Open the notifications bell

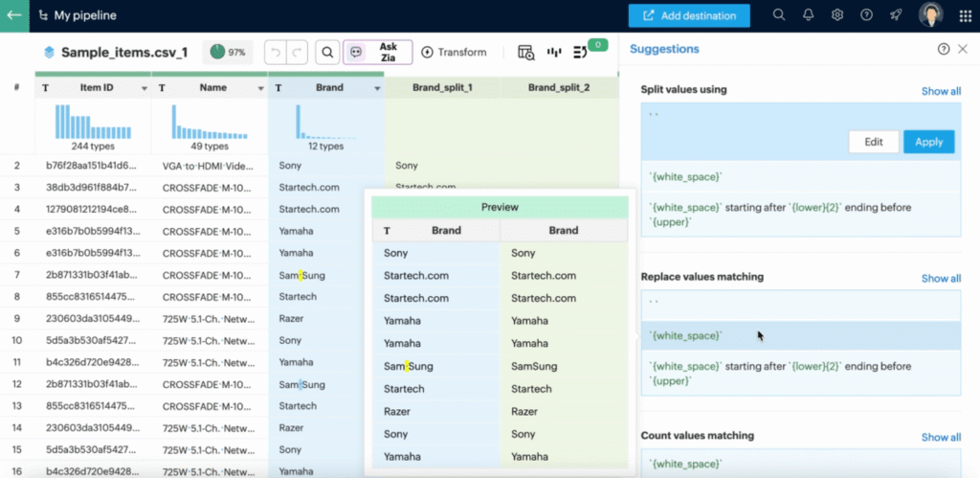[808, 15]
